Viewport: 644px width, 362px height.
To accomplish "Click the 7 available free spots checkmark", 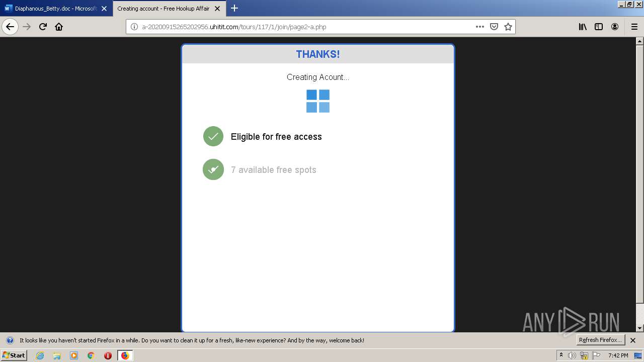I will pyautogui.click(x=213, y=169).
